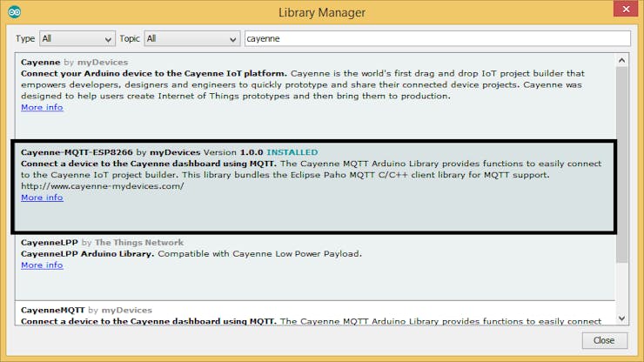This screenshot has width=644, height=362.
Task: Close the Library Manager with the X button
Action: [x=626, y=9]
